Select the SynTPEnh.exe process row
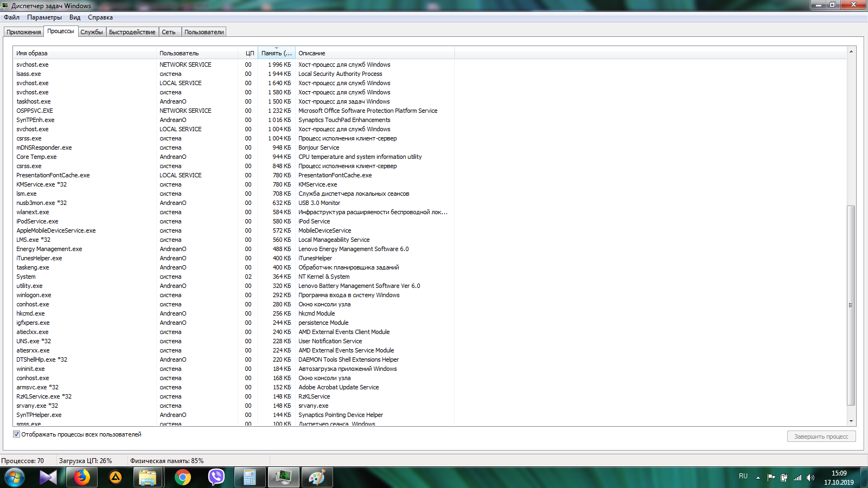Image resolution: width=868 pixels, height=488 pixels. (233, 120)
